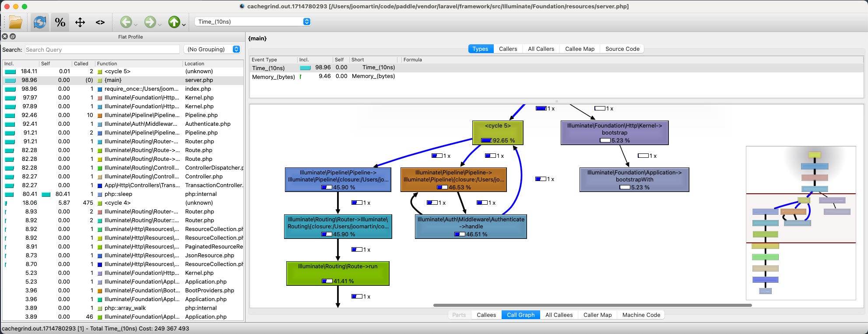Image resolution: width=868 pixels, height=334 pixels.
Task: Sort flat profile by Called column
Action: 83,64
